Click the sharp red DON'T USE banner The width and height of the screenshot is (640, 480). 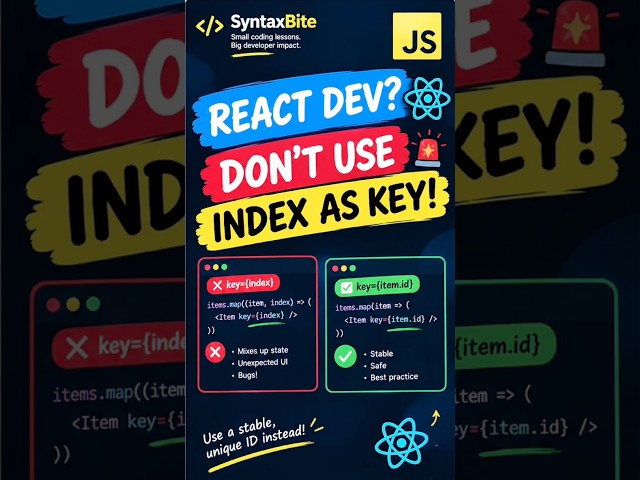305,164
